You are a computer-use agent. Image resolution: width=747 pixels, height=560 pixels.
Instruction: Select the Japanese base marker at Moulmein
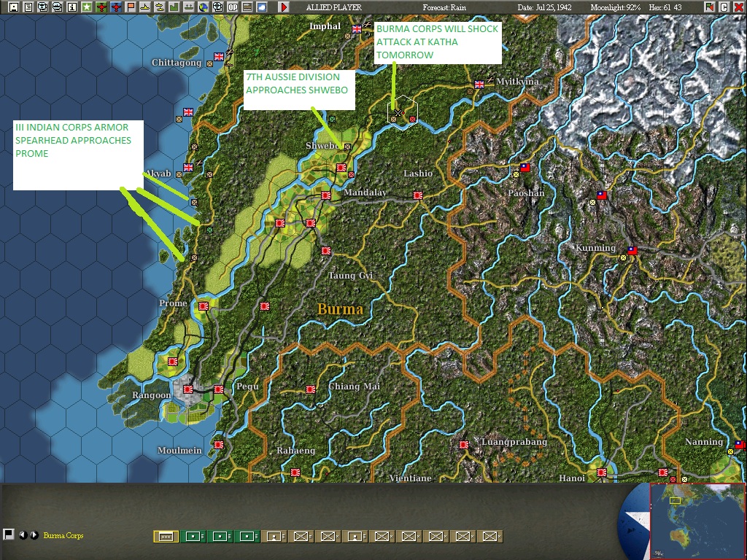tap(219, 444)
